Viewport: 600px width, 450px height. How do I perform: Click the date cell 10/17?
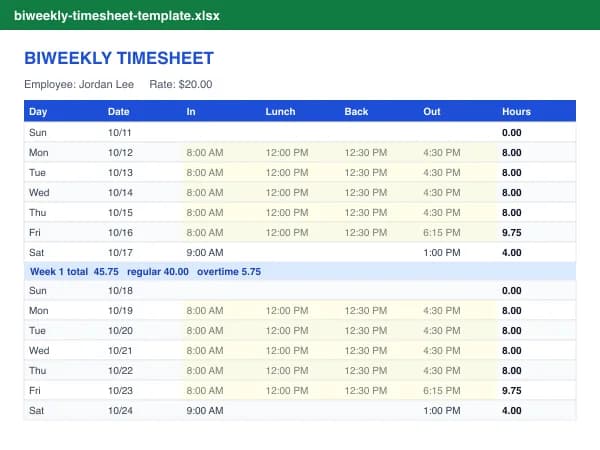pos(120,253)
